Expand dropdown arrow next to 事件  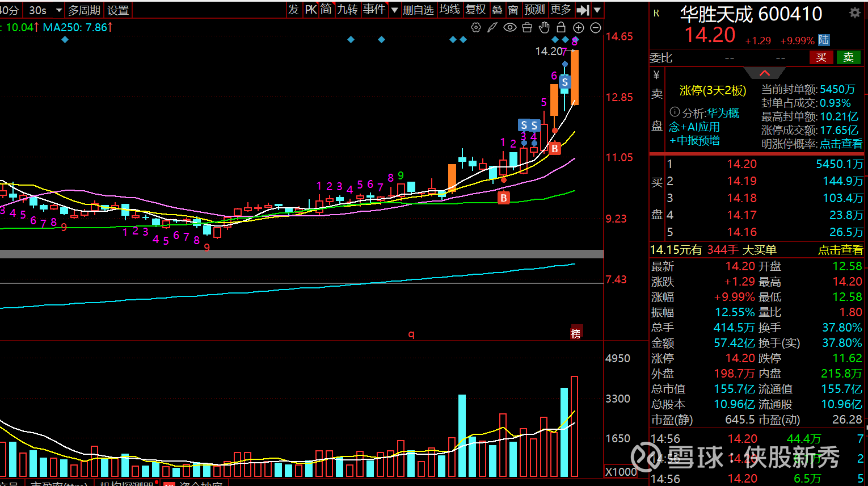[394, 10]
